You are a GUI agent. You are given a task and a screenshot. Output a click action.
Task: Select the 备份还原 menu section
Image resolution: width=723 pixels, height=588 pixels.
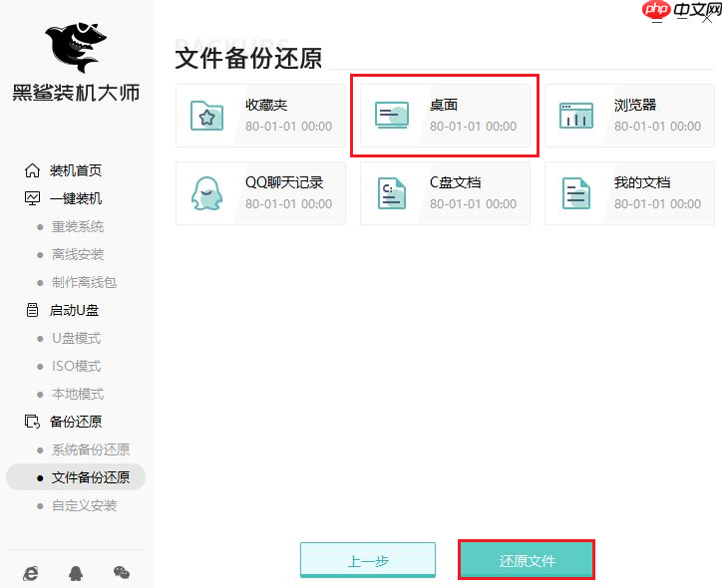pyautogui.click(x=76, y=422)
